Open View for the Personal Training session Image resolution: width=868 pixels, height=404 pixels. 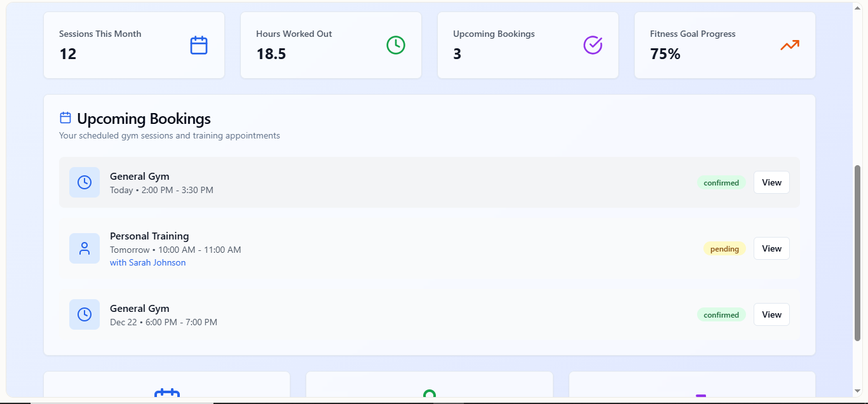click(771, 248)
